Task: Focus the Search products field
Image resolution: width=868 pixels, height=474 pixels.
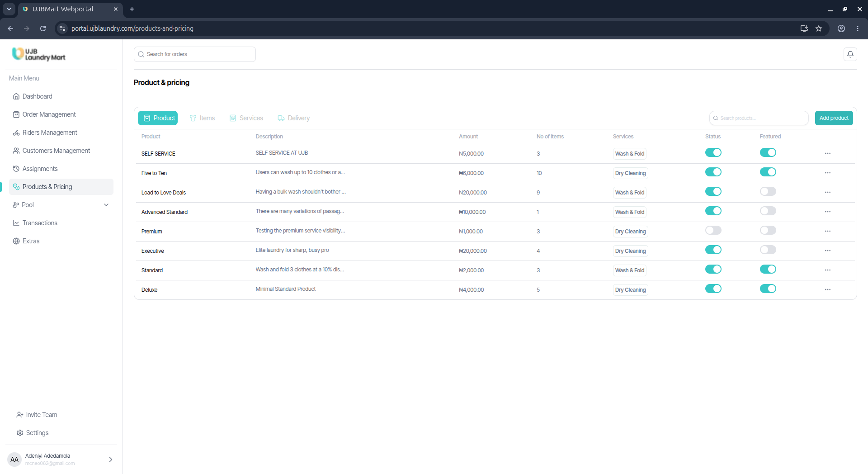Action: (x=759, y=118)
